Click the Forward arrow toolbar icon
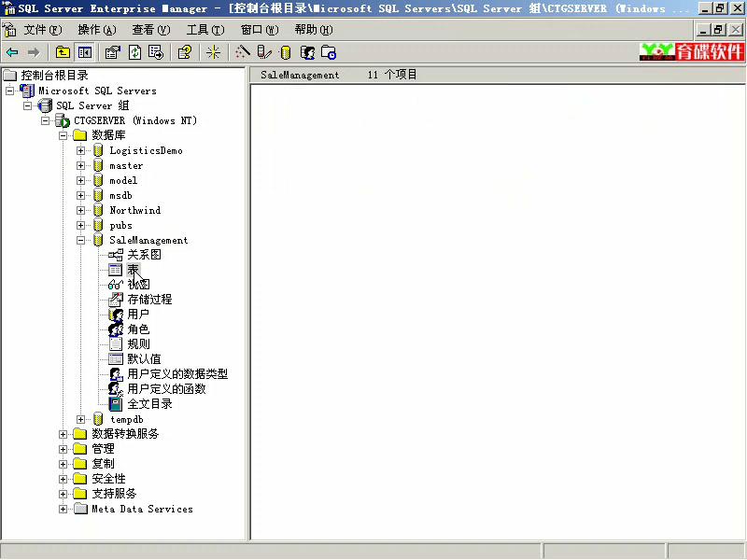Screen dimensions: 747x560 click(34, 52)
